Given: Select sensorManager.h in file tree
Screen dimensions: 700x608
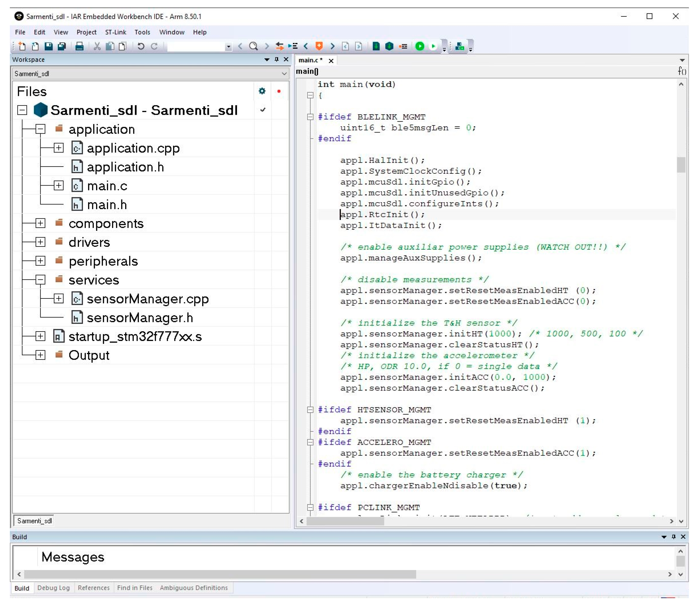Looking at the screenshot, I should 140,318.
